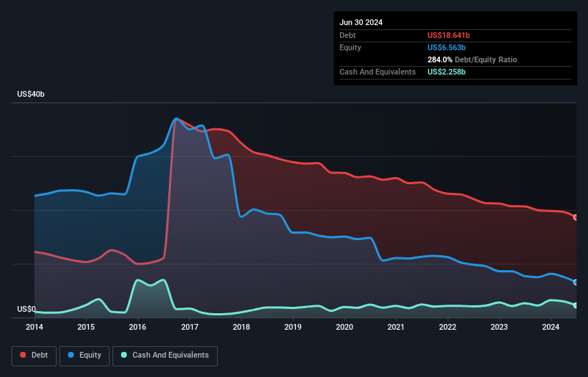The width and height of the screenshot is (588, 377).
Task: Toggle Cash And Equivalents legend button
Action: click(x=165, y=355)
